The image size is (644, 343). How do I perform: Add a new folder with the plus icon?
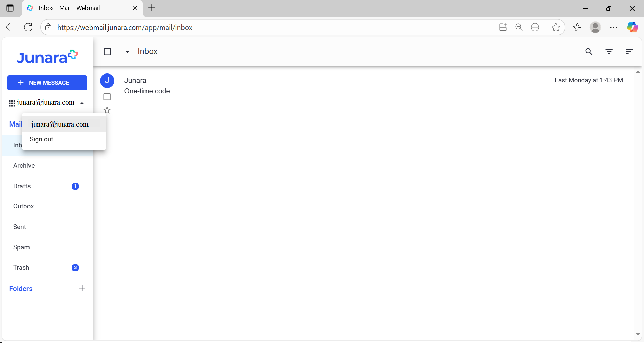pos(82,288)
